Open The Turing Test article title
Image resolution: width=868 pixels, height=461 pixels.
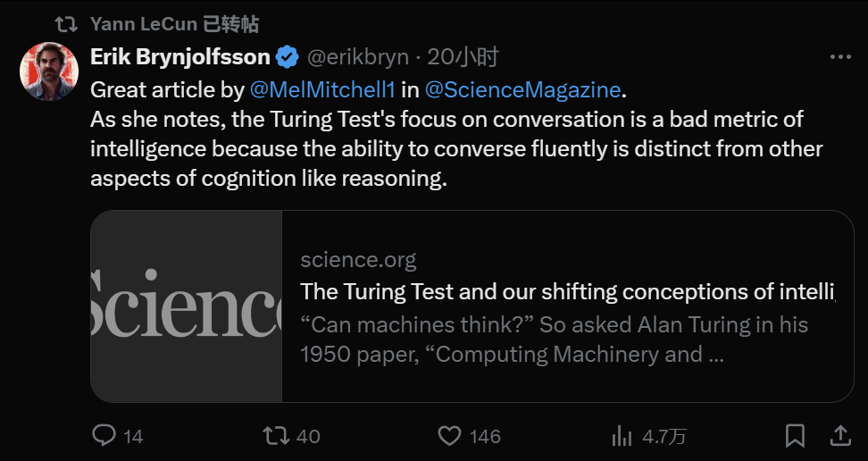coord(567,291)
